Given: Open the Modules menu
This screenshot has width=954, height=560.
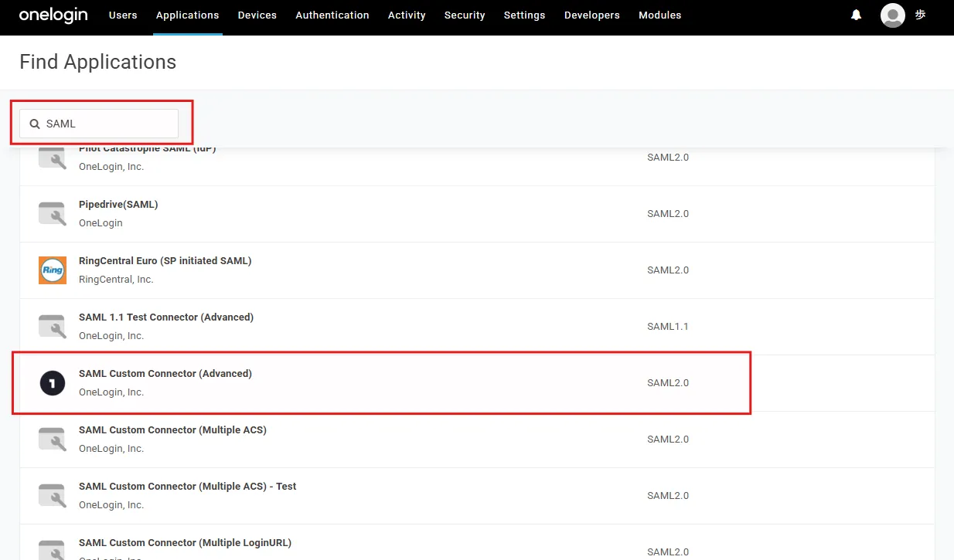Looking at the screenshot, I should (660, 15).
